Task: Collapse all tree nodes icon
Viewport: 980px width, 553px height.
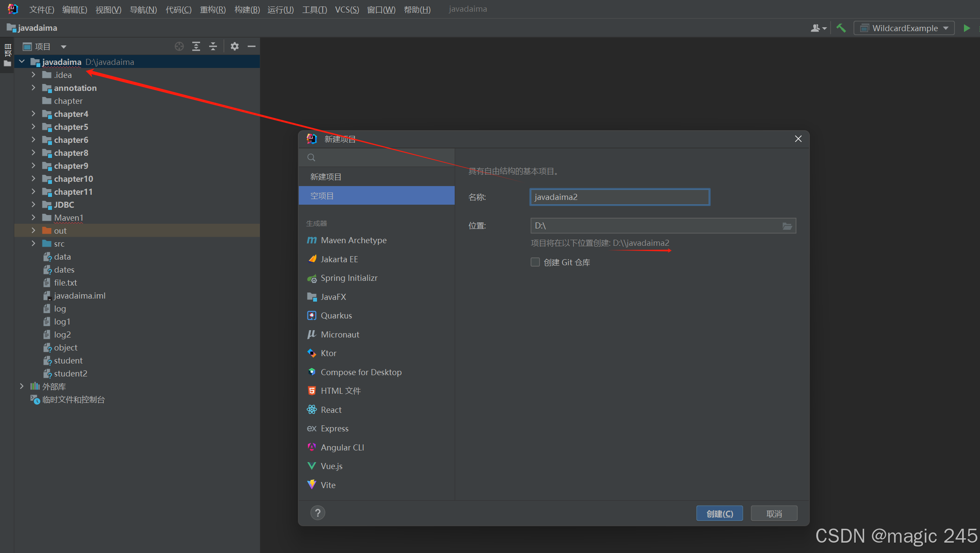Action: 213,46
